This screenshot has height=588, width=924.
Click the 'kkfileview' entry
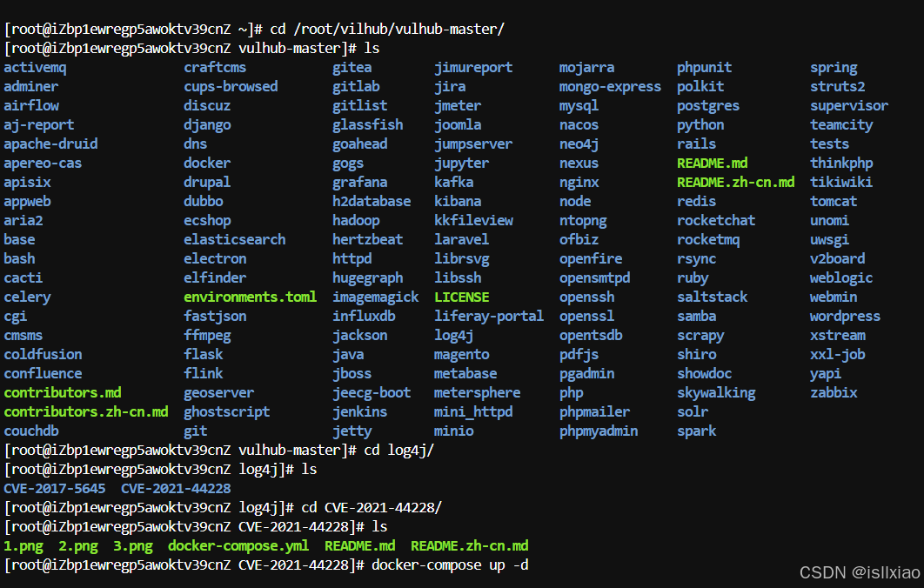pos(474,221)
